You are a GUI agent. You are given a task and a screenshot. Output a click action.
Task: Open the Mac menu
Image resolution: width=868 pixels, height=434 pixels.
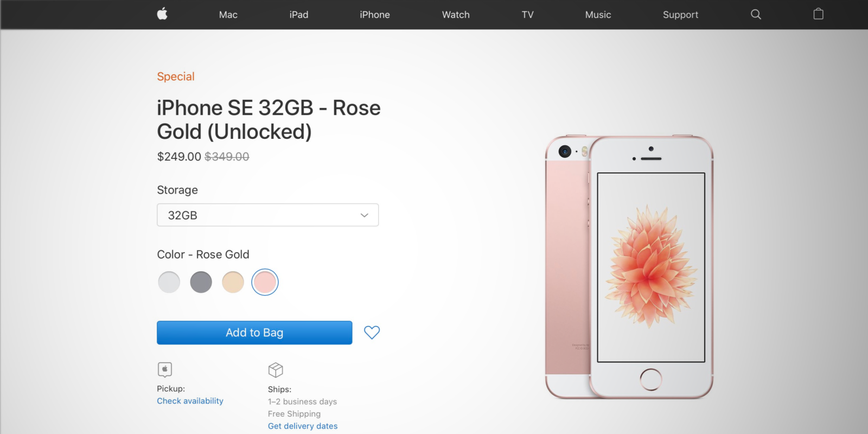pyautogui.click(x=228, y=15)
